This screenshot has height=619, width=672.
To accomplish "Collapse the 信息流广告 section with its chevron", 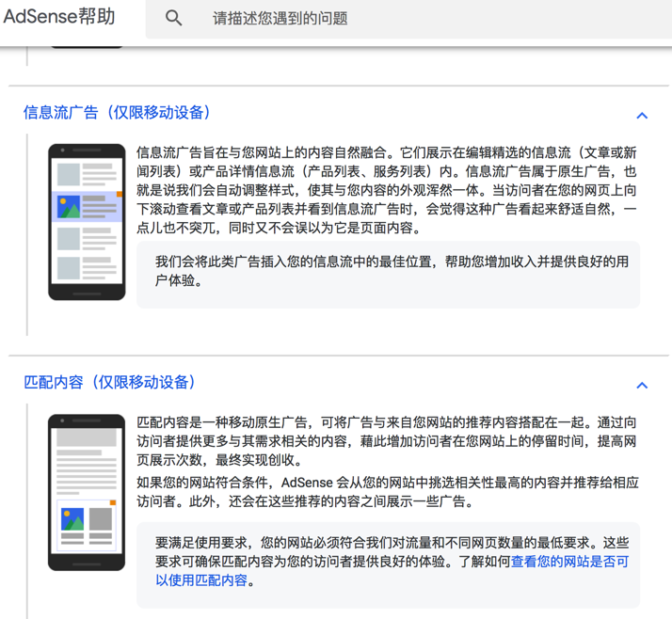I will click(x=642, y=115).
